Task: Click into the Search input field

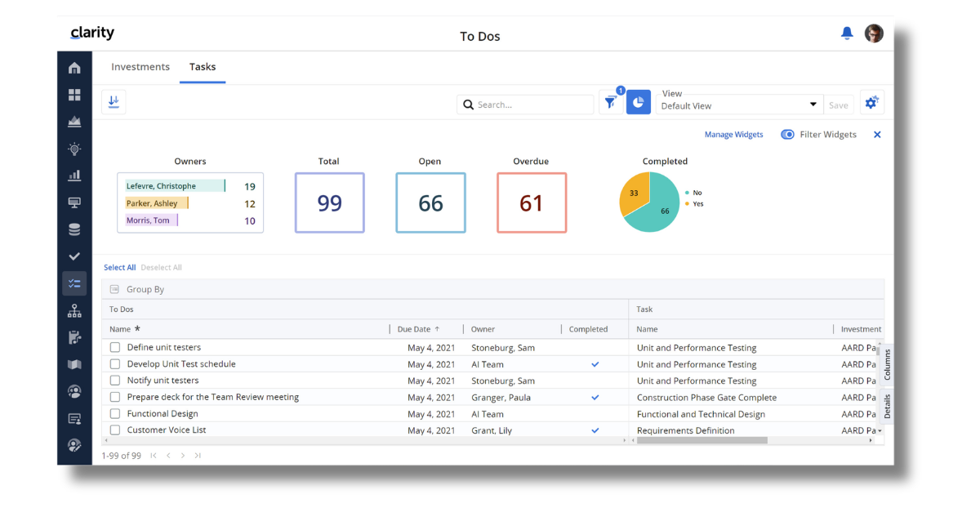Action: [x=532, y=105]
